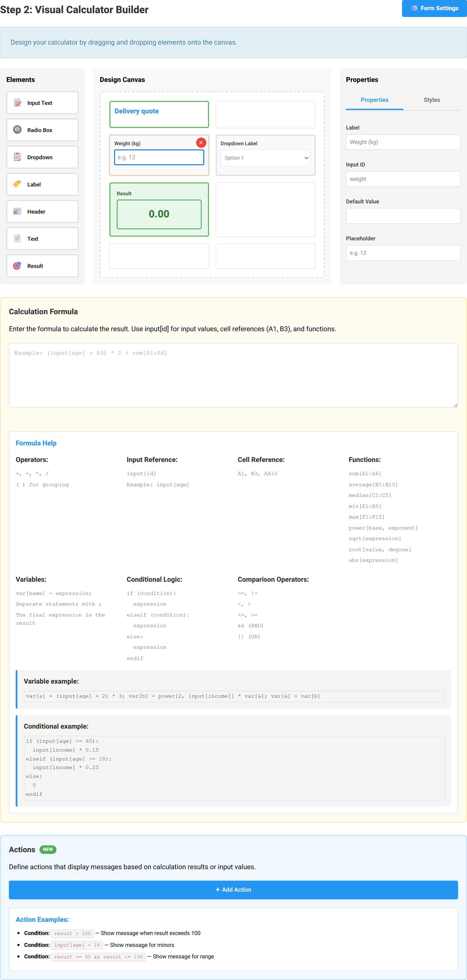Click the 'sum[A1:A6]' function text

[365, 474]
